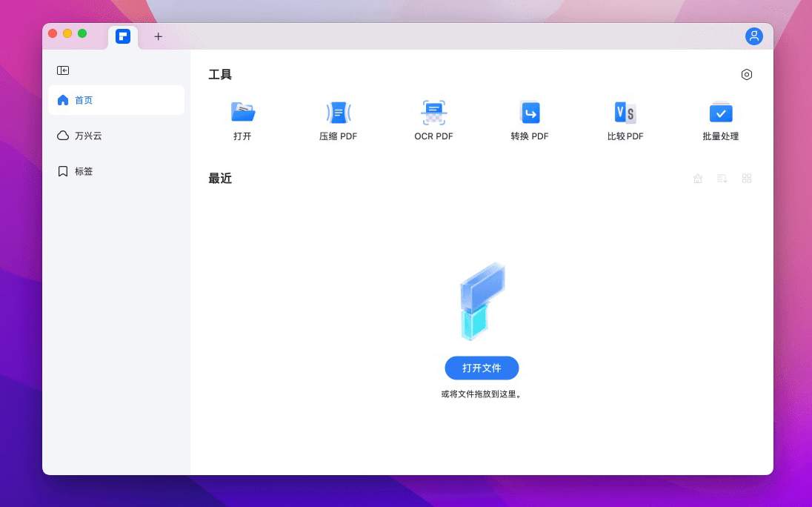Viewport: 812px width, 507px height.
Task: Click the clear recent list icon
Action: (698, 179)
